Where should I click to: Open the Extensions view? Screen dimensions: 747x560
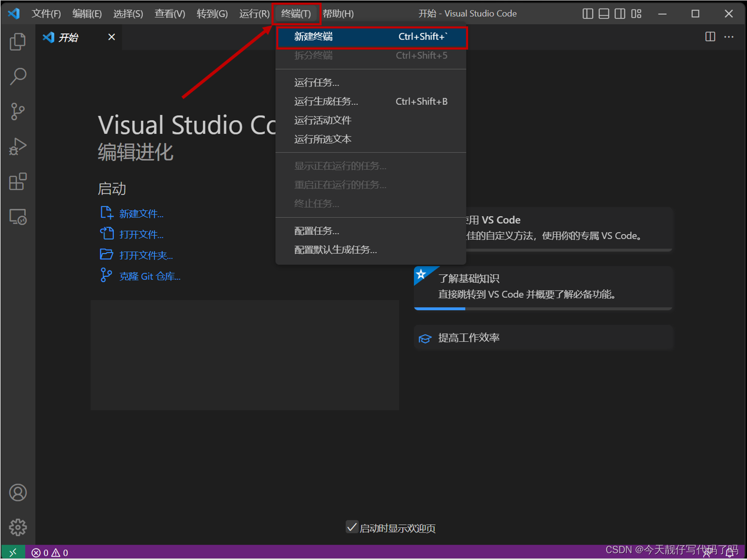(17, 181)
